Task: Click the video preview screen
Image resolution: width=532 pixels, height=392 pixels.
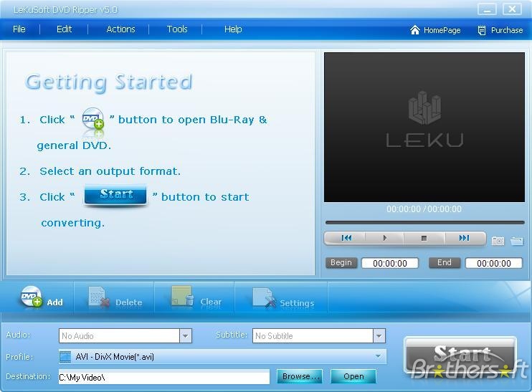Action: point(424,127)
